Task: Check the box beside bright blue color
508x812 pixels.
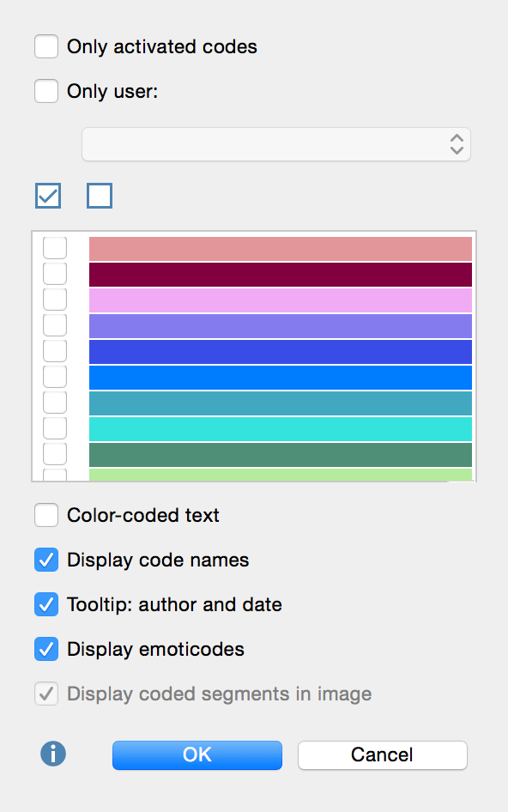Action: pos(55,377)
